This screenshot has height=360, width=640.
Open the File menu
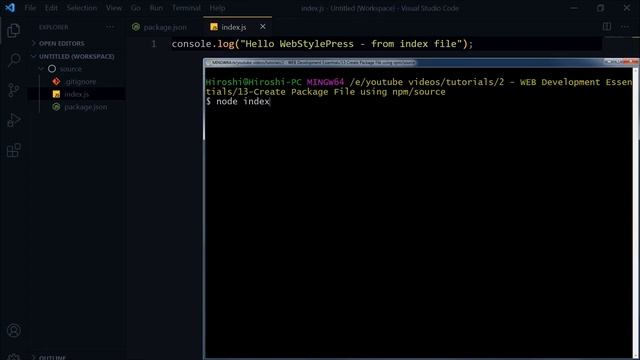pyautogui.click(x=30, y=8)
